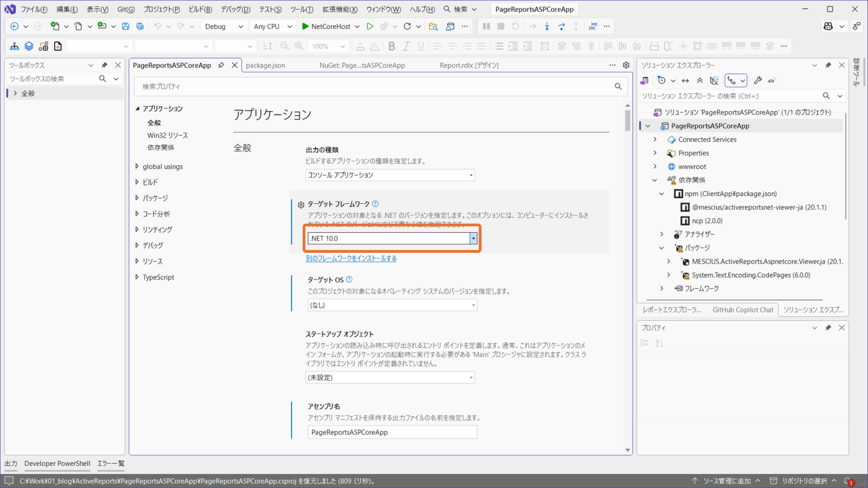This screenshot has height=488, width=868.
Task: Click the Save All toolbar icon
Action: (140, 27)
